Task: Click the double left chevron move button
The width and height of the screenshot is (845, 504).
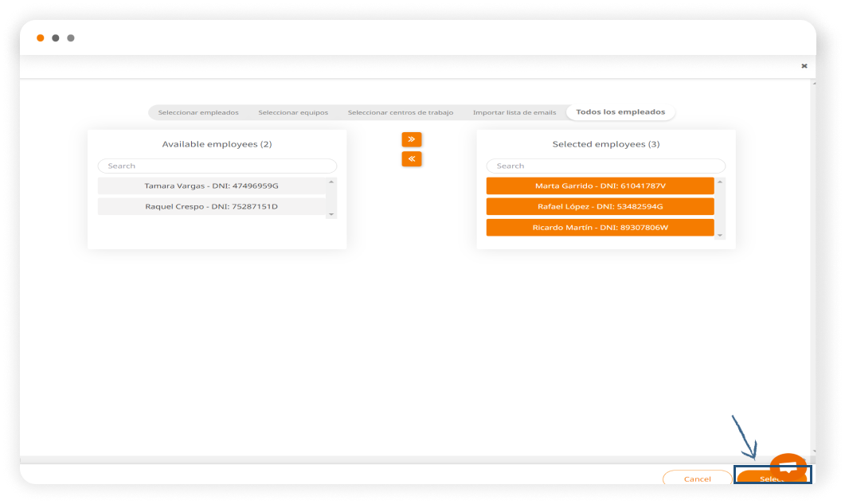Action: (x=411, y=159)
